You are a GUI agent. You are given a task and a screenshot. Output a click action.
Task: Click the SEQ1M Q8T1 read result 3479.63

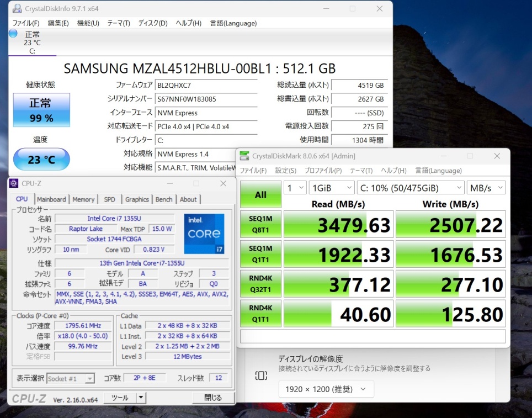pyautogui.click(x=338, y=224)
